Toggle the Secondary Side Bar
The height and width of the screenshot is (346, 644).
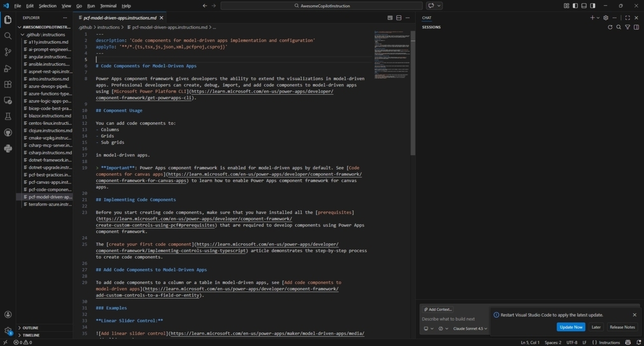(x=593, y=6)
